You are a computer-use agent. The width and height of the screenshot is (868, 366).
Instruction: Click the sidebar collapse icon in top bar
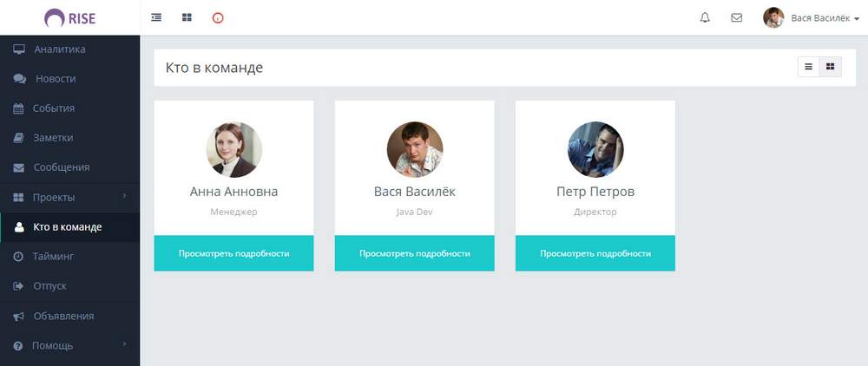click(156, 17)
